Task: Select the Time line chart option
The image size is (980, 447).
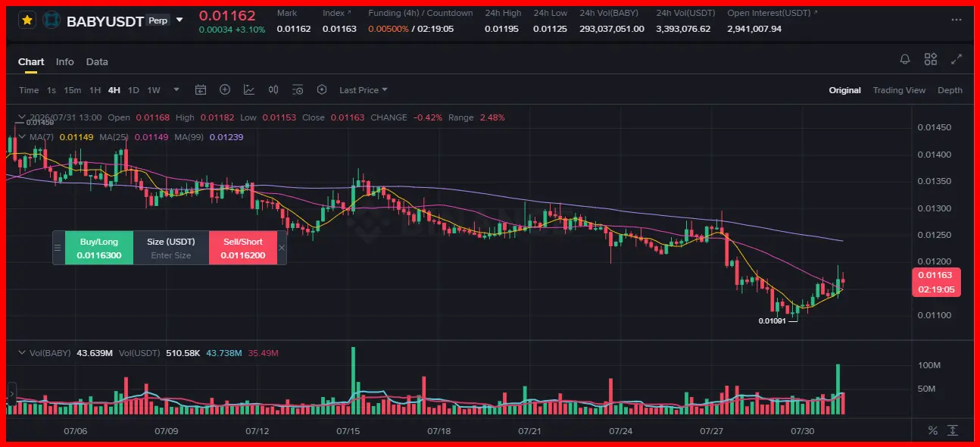Action: tap(29, 90)
